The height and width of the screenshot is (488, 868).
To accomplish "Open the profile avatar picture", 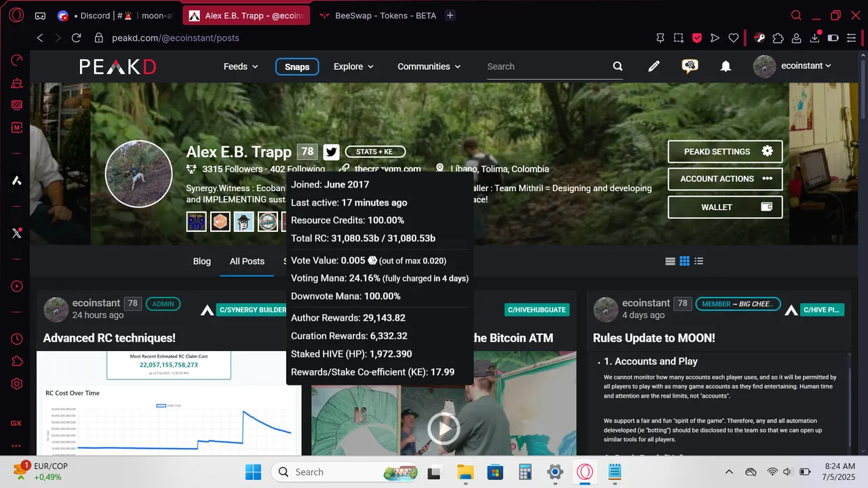I will (139, 174).
